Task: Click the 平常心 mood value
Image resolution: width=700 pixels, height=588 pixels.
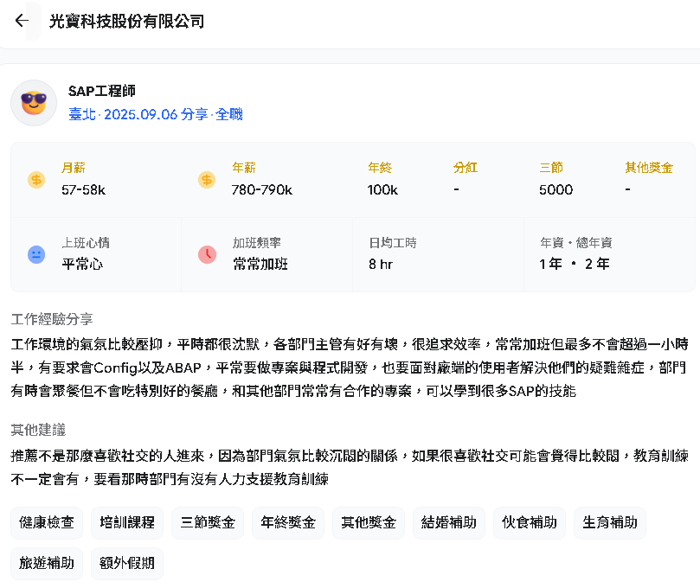Action: 82,264
